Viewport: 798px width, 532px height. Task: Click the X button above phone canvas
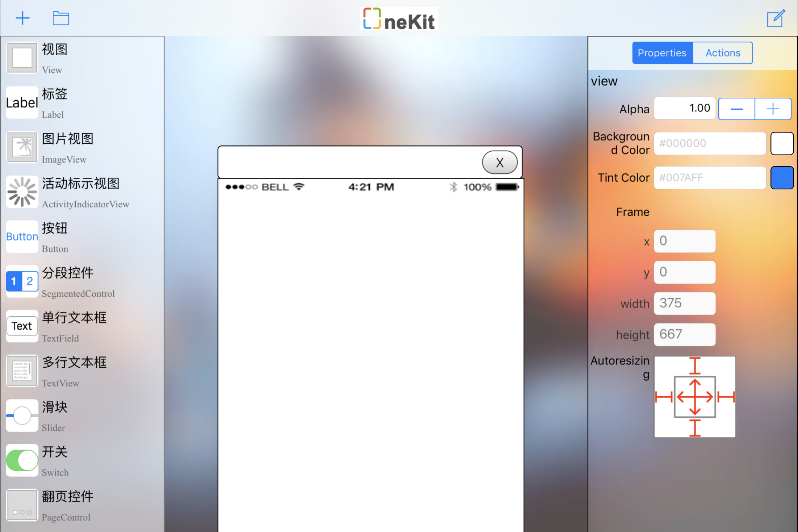click(x=500, y=162)
